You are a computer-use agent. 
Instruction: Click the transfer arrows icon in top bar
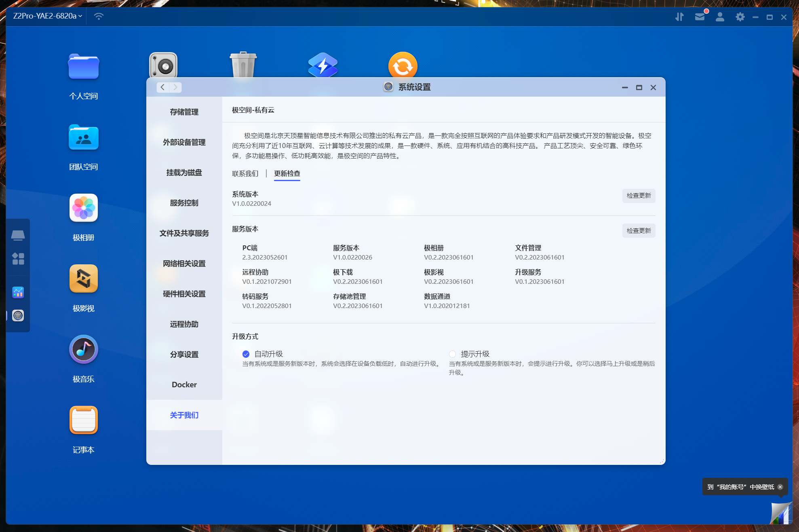[679, 17]
